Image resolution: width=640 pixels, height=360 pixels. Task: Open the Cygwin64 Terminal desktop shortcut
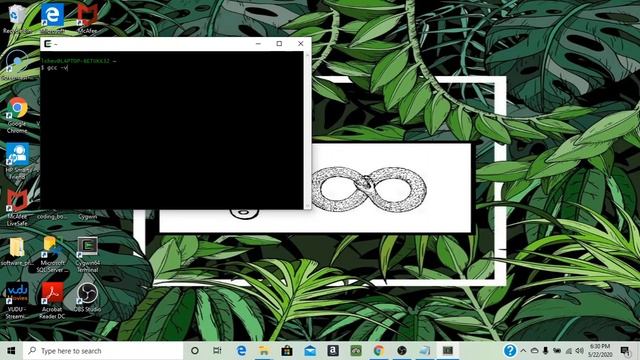[87, 254]
